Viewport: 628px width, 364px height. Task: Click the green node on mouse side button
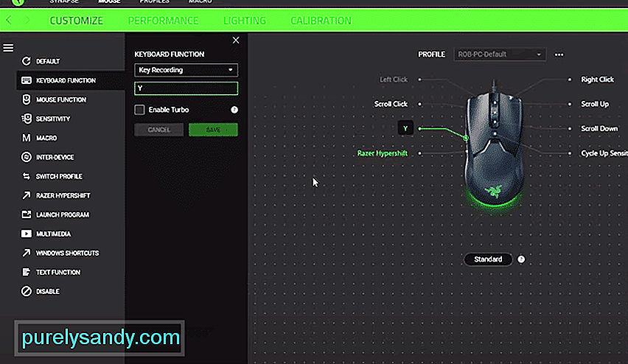pyautogui.click(x=466, y=138)
